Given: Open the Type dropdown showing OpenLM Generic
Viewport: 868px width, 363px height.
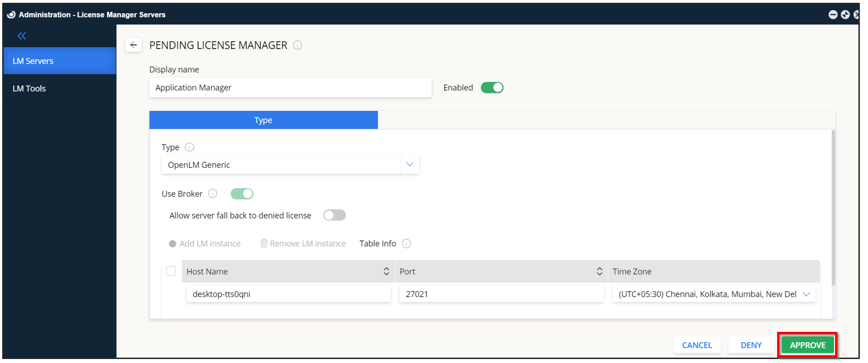Looking at the screenshot, I should [x=410, y=165].
